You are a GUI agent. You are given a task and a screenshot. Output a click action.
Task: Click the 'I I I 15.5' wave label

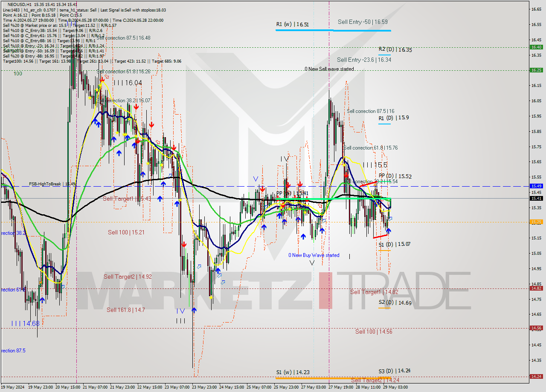coord(375,165)
